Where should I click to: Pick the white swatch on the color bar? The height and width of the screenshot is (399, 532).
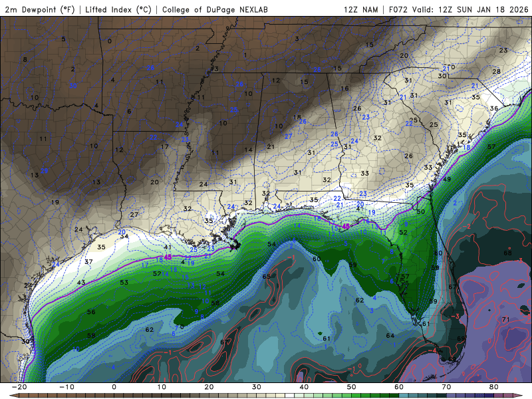290,396
